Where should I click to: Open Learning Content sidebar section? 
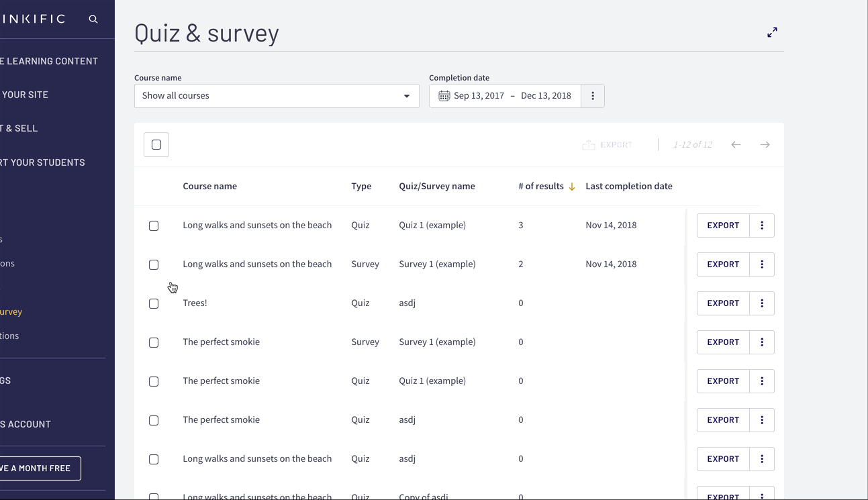(49, 61)
